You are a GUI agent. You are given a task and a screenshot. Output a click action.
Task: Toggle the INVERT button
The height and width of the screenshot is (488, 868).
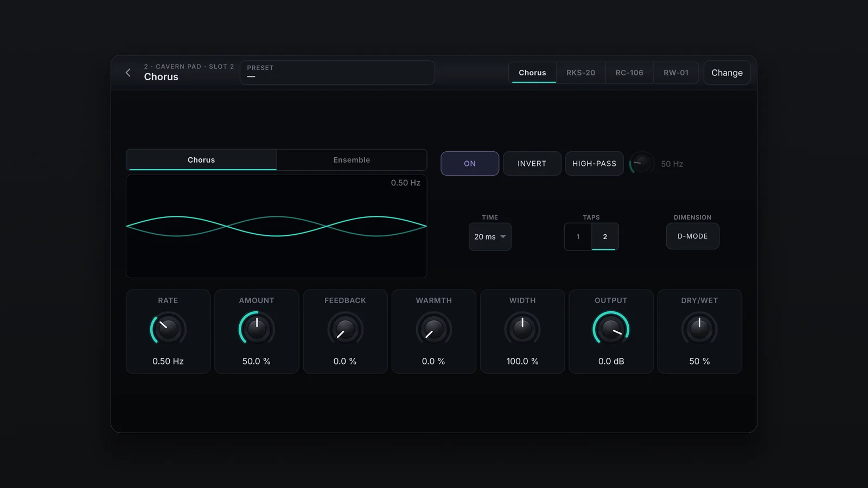532,163
